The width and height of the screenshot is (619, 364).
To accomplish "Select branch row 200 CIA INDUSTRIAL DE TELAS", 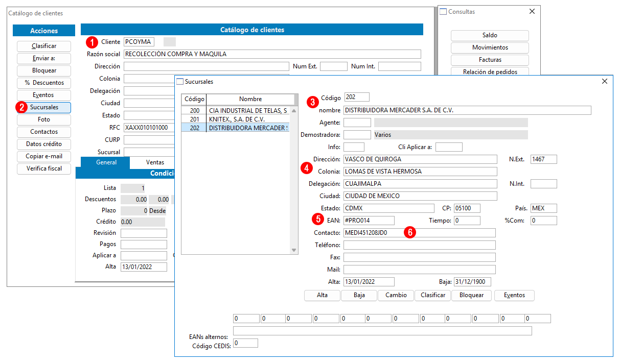I will pyautogui.click(x=236, y=110).
